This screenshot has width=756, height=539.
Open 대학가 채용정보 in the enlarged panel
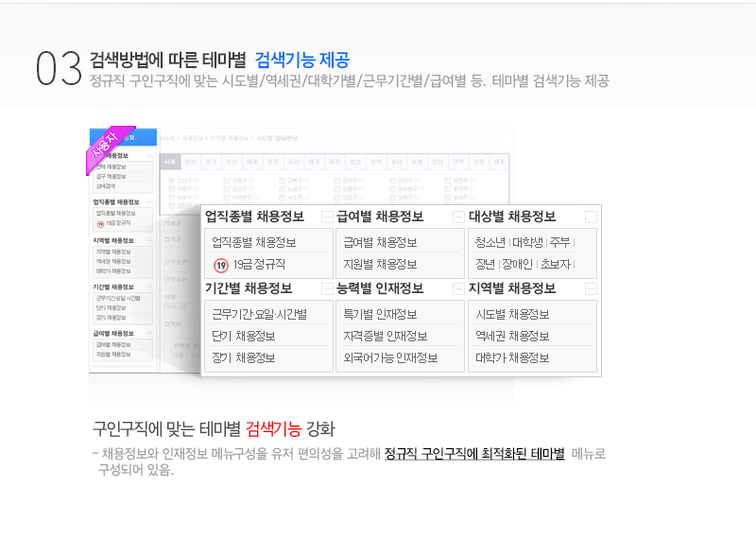[x=512, y=358]
